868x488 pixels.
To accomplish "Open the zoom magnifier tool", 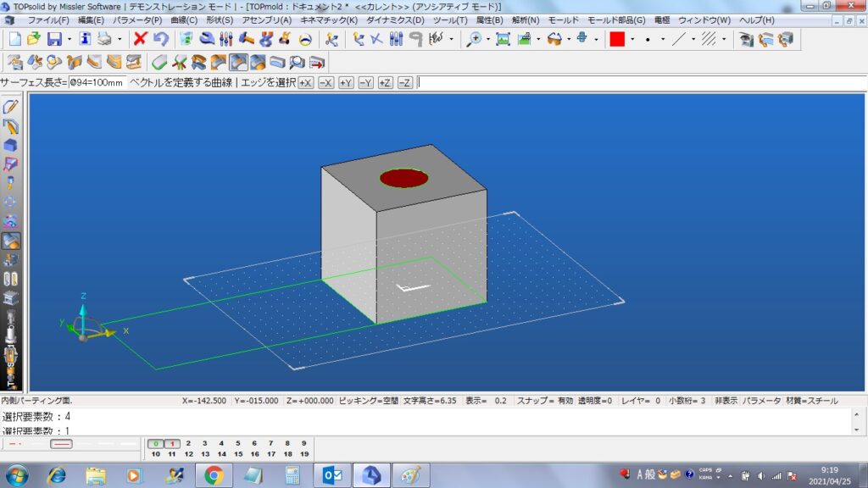I will [474, 39].
